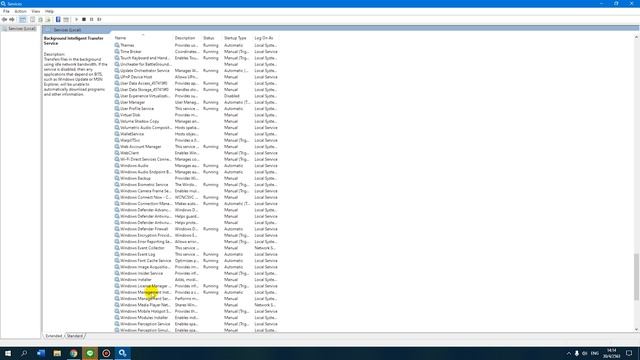The height and width of the screenshot is (360, 640).
Task: Select the Windows Font Cache Service row
Action: point(196,260)
